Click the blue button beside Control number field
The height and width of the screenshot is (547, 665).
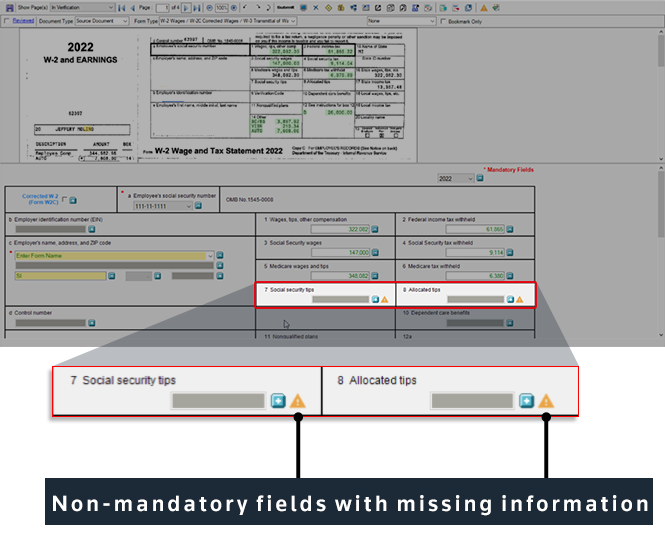click(92, 323)
